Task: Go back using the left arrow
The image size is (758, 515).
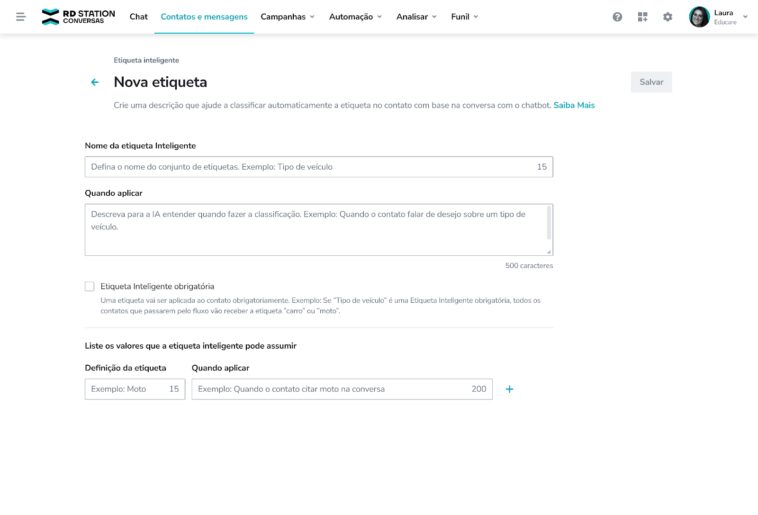Action: [95, 82]
